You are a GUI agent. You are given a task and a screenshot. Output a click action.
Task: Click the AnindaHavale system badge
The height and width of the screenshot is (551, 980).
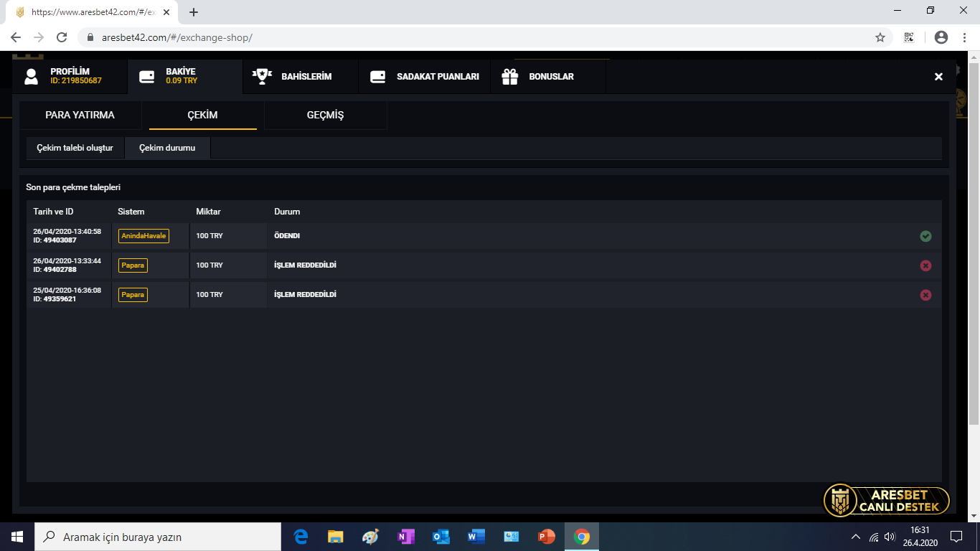143,236
